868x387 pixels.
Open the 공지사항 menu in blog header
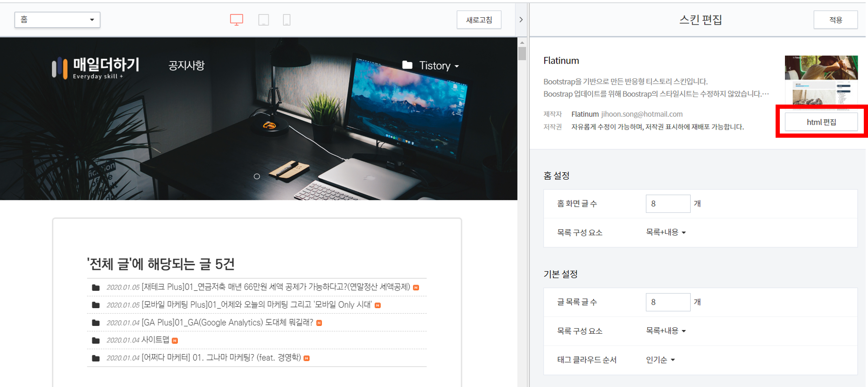pos(186,65)
